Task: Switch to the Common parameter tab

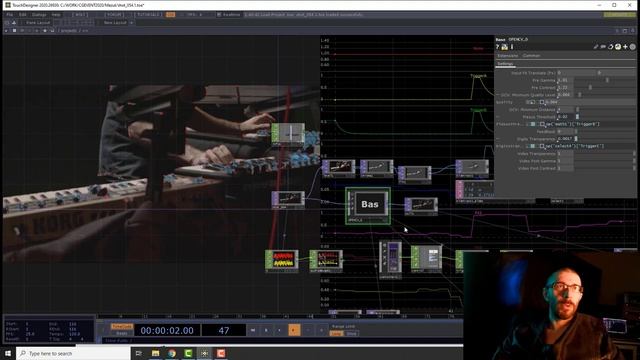Action: point(531,56)
